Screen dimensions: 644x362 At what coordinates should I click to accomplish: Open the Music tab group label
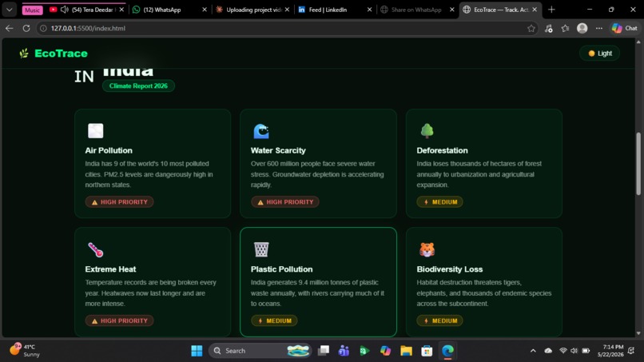(33, 10)
